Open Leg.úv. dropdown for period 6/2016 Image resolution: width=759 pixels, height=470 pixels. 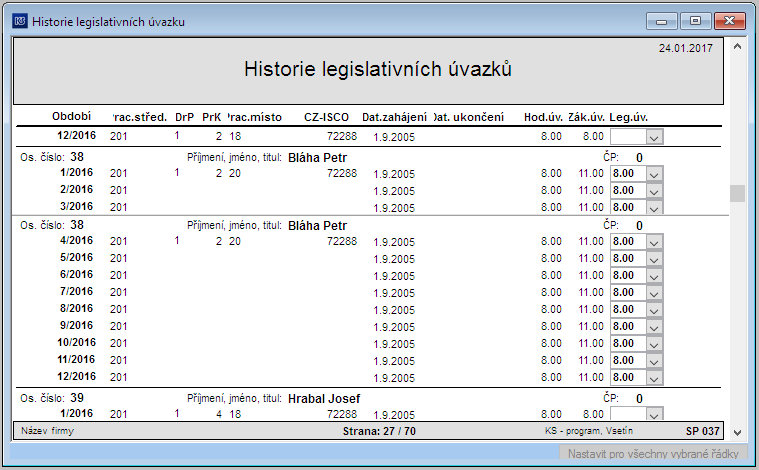coord(654,276)
